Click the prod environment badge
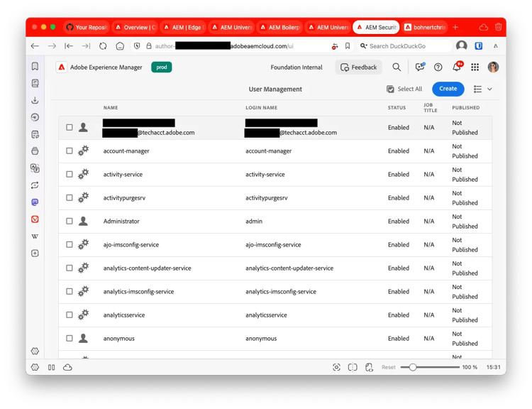 [x=162, y=67]
